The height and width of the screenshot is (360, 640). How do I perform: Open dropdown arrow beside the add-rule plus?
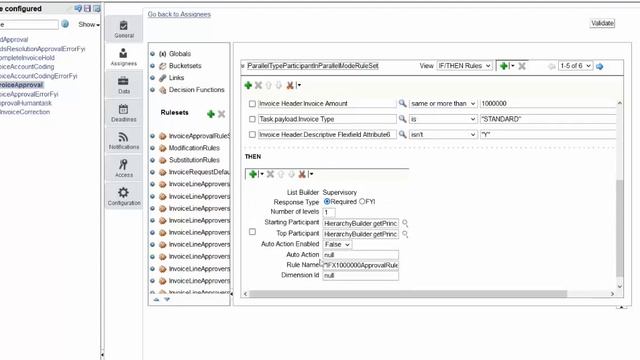(x=513, y=66)
